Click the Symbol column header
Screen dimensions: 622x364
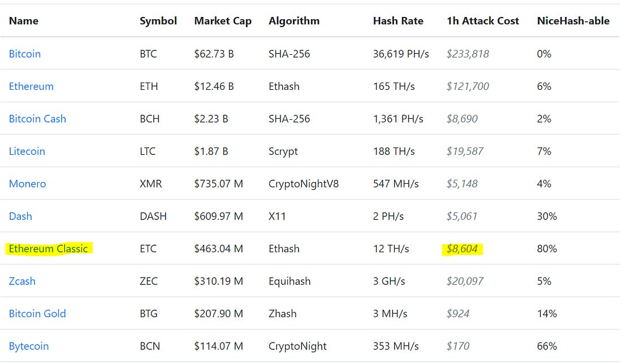[158, 21]
